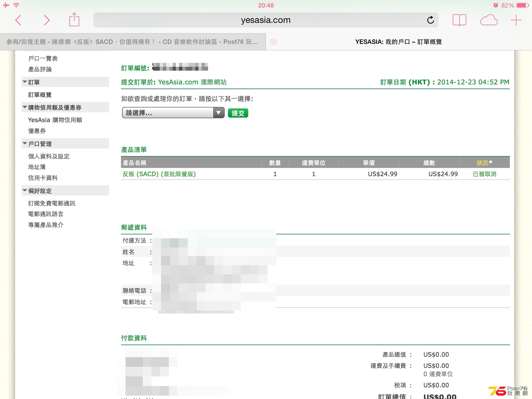Open the 地址簿 sidebar link
Viewport: 532px width, 399px height.
[37, 167]
